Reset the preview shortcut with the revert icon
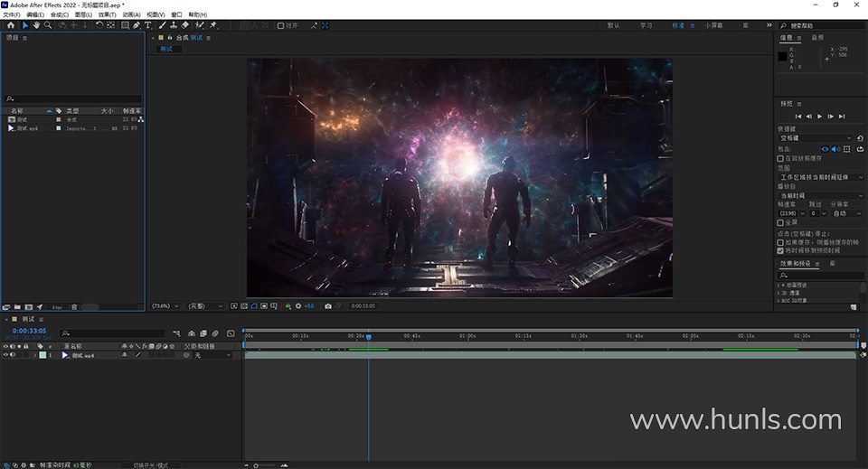This screenshot has height=469, width=868. (860, 138)
